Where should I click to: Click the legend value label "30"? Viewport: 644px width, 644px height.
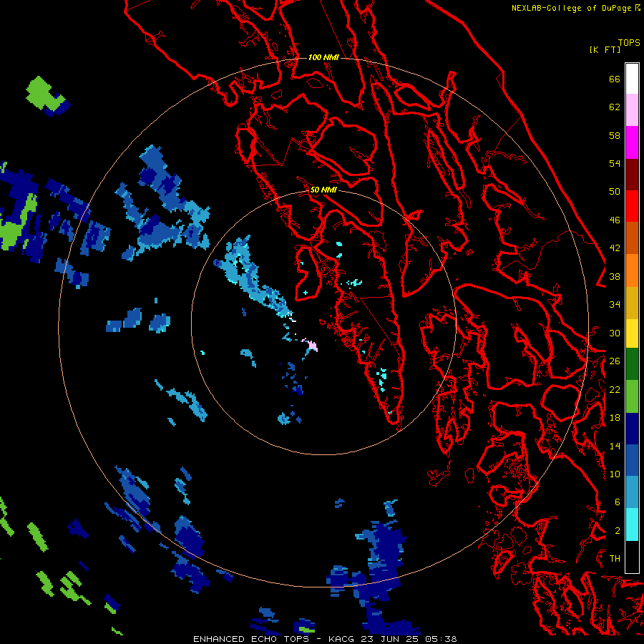(615, 333)
